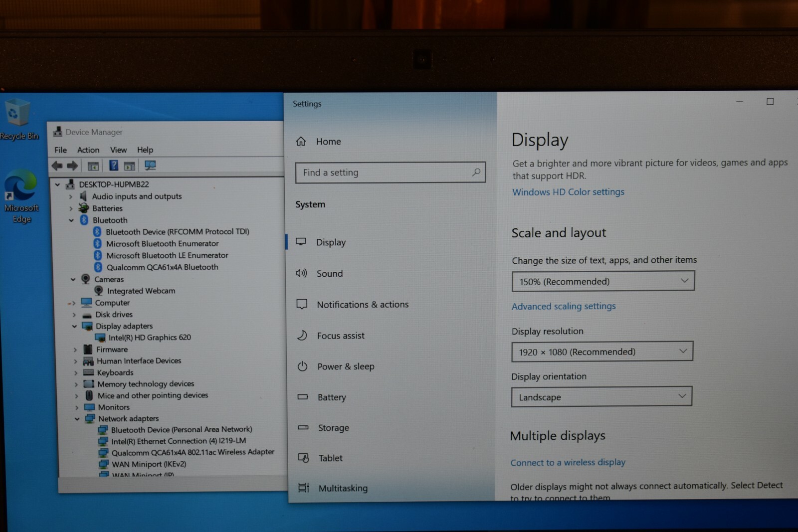Collapse the DESKTOP-HUPMB22 root node
798x532 pixels.
tap(57, 184)
